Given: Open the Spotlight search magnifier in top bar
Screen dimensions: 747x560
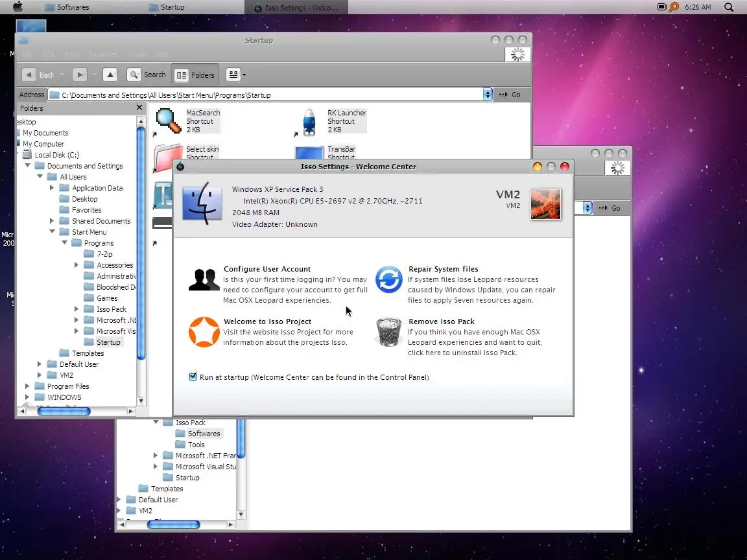Looking at the screenshot, I should pyautogui.click(x=728, y=7).
